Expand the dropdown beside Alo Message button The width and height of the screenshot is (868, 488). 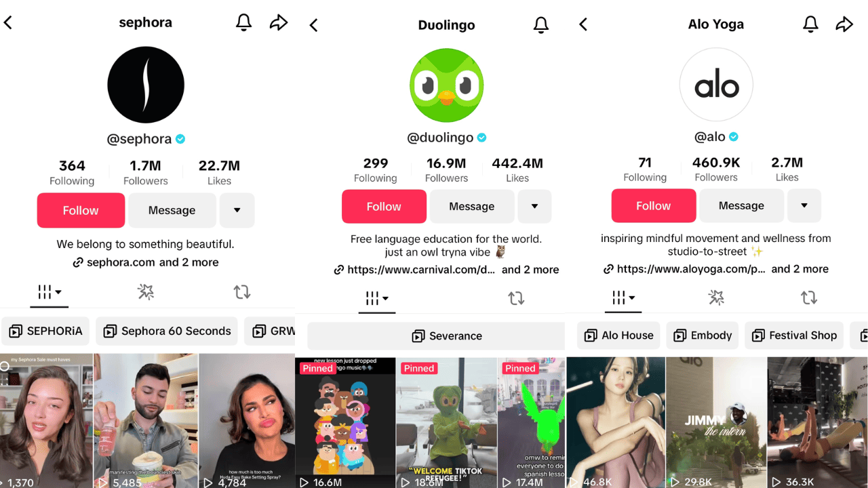(x=804, y=205)
